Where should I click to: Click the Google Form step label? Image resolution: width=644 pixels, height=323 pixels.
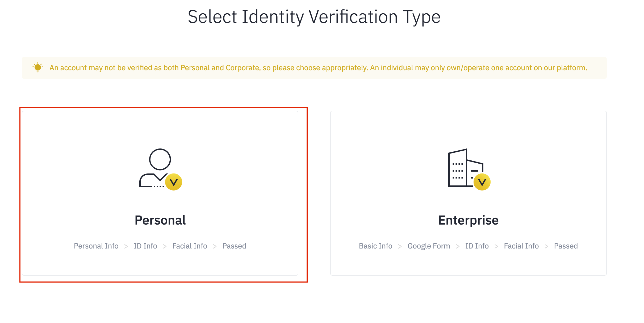tap(429, 246)
